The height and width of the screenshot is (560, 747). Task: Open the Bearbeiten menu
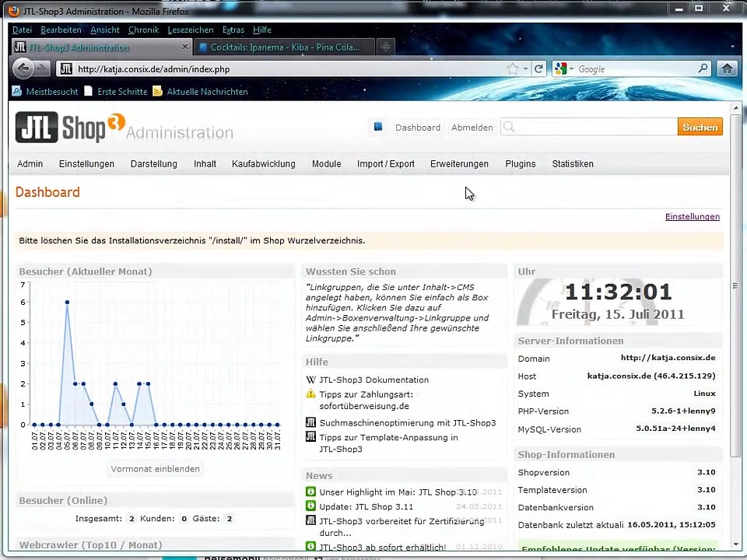61,30
